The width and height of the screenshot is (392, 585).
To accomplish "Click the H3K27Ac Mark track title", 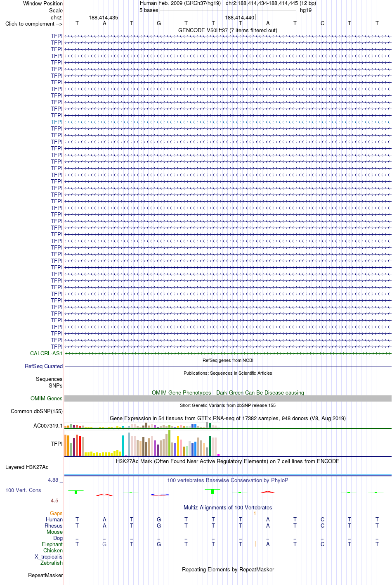I will coord(228,461).
